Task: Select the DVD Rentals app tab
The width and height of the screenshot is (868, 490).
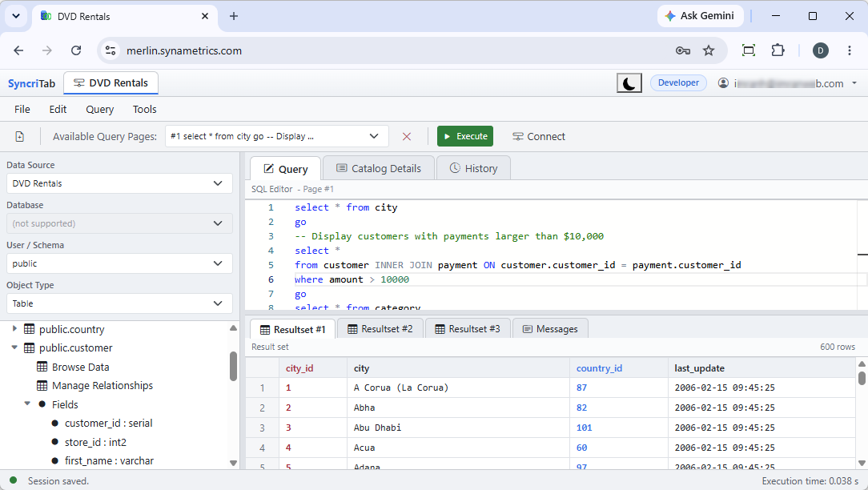Action: pos(111,83)
